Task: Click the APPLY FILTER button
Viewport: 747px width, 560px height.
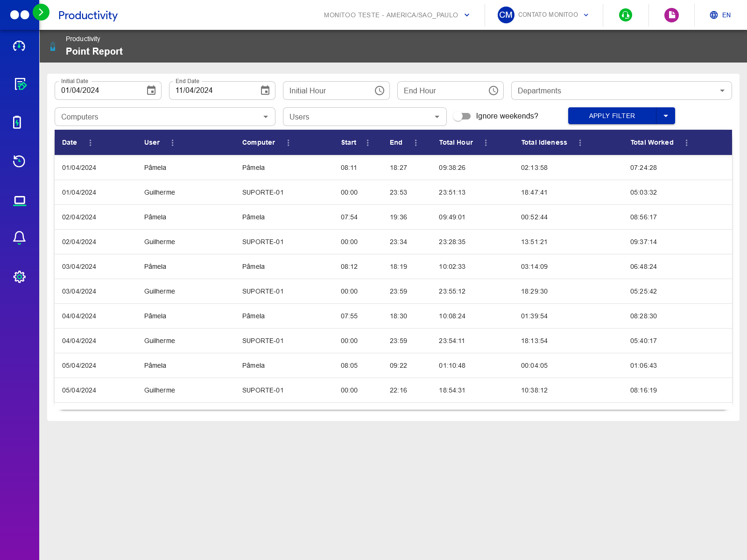Action: click(612, 116)
